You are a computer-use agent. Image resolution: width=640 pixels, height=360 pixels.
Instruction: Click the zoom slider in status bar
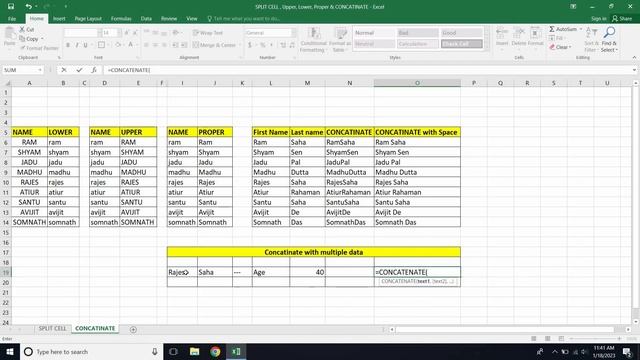[595, 339]
